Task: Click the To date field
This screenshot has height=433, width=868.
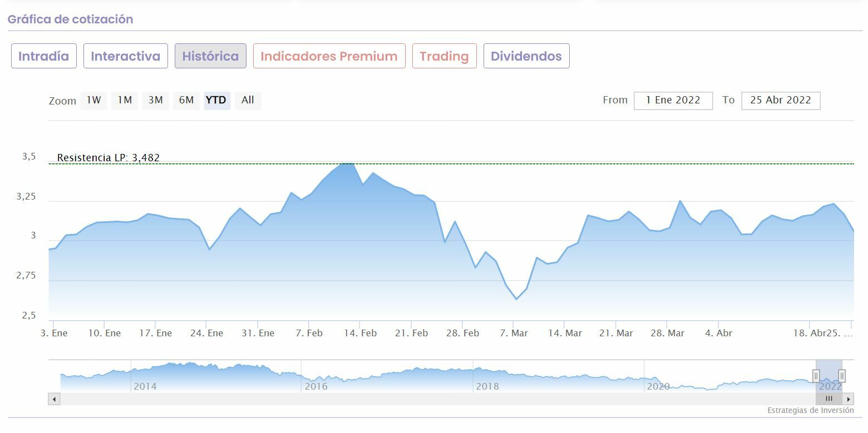Action: 780,101
